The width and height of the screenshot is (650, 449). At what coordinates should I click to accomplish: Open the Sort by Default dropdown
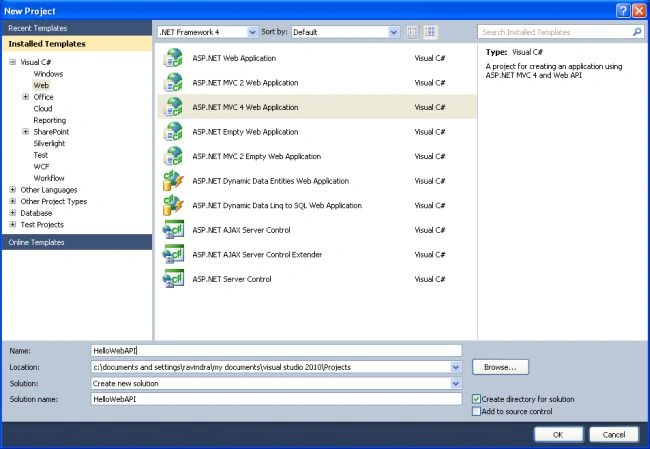click(393, 32)
